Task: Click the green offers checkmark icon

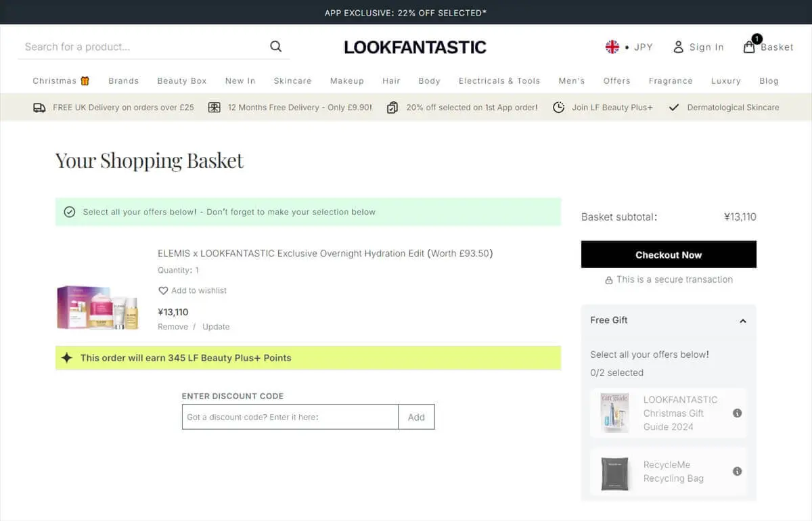Action: 69,212
